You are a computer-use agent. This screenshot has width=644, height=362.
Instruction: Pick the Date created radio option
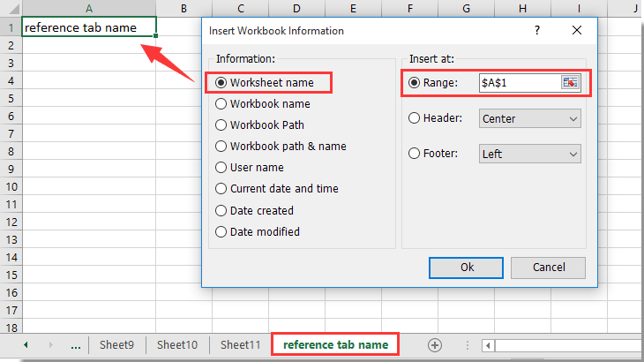coord(221,210)
